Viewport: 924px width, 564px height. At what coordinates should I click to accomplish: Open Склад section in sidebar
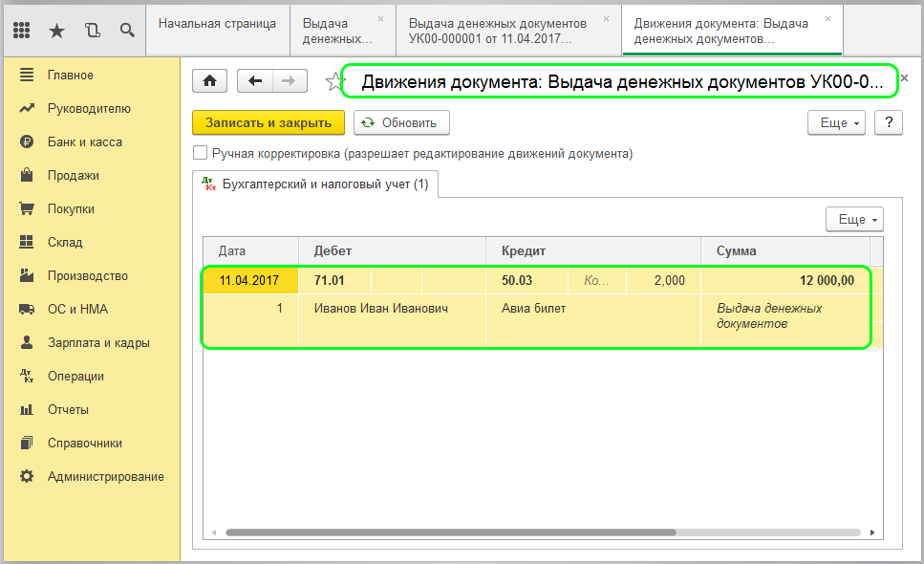(65, 242)
